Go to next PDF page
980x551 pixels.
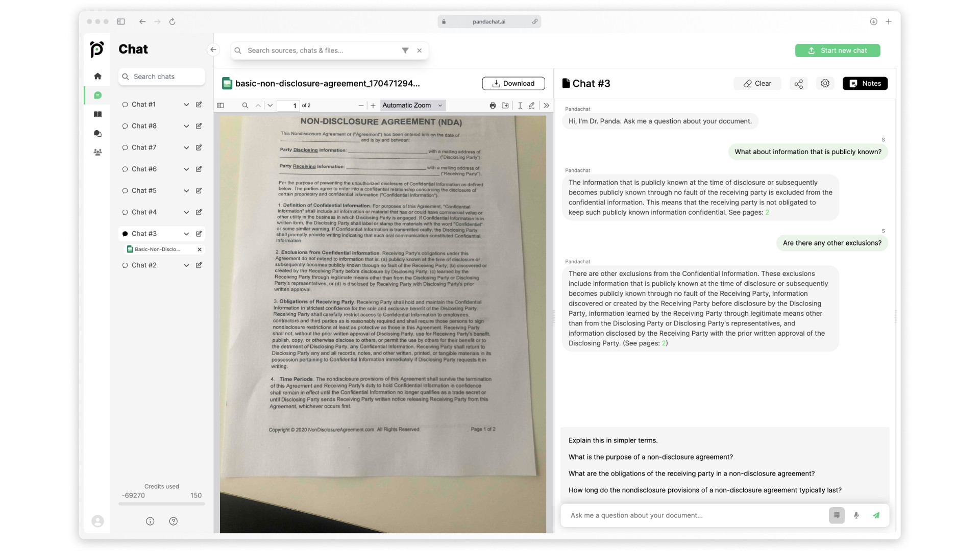270,106
